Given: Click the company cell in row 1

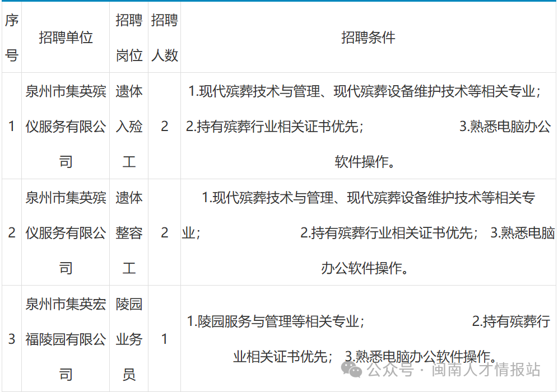Looking at the screenshot, I should pos(66,126).
